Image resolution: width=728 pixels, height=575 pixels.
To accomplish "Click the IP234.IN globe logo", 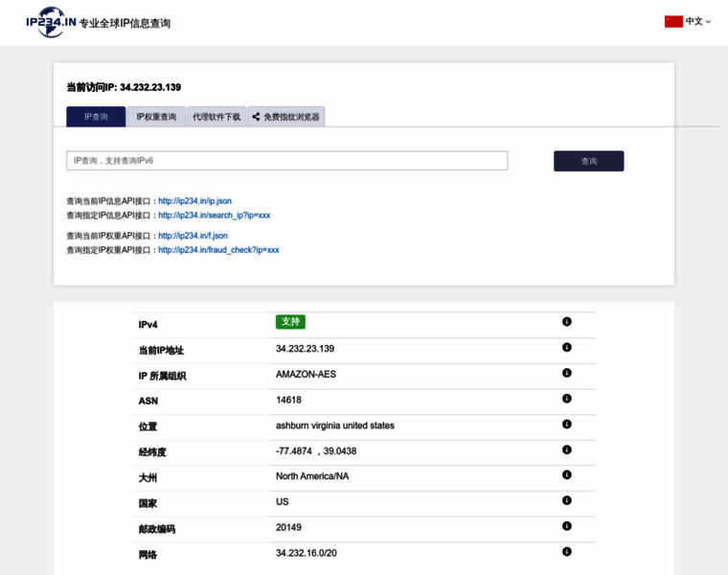I will point(51,21).
